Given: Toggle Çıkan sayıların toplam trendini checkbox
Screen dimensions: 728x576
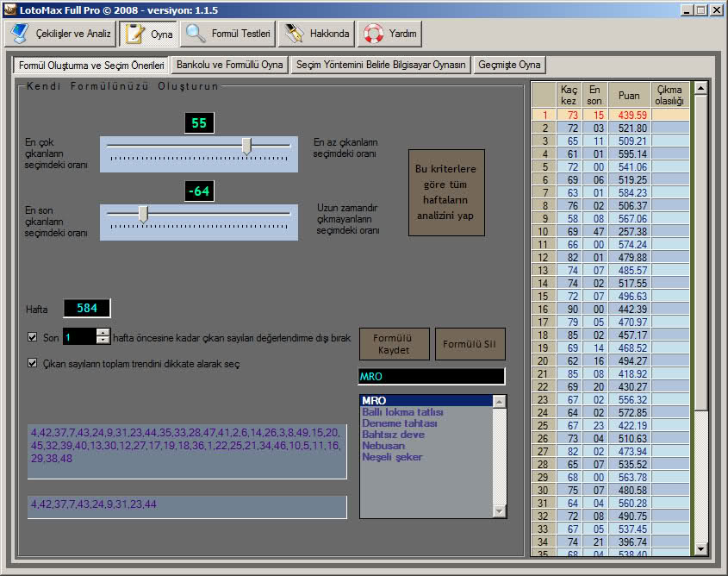Looking at the screenshot, I should (x=32, y=363).
